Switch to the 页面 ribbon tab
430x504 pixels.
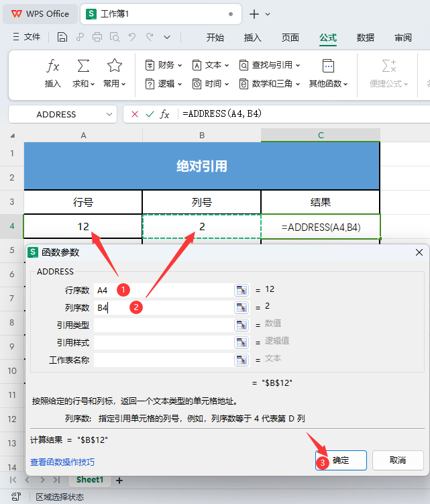click(x=290, y=38)
